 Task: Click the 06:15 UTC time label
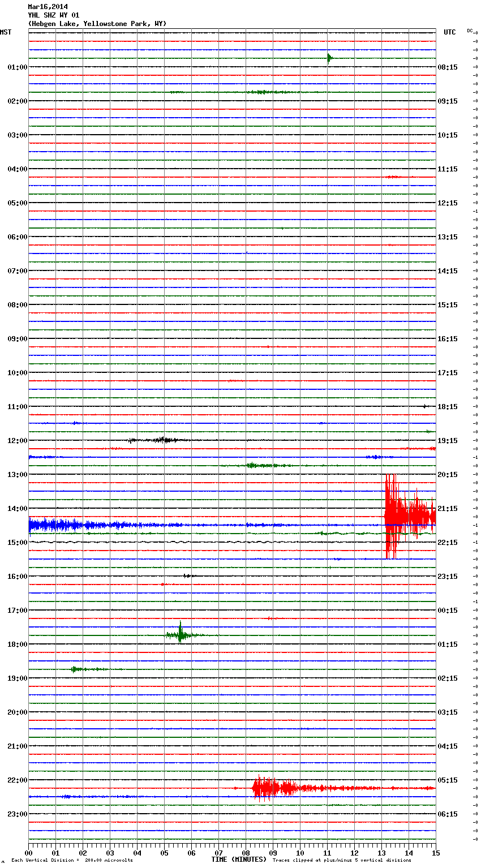(x=448, y=814)
